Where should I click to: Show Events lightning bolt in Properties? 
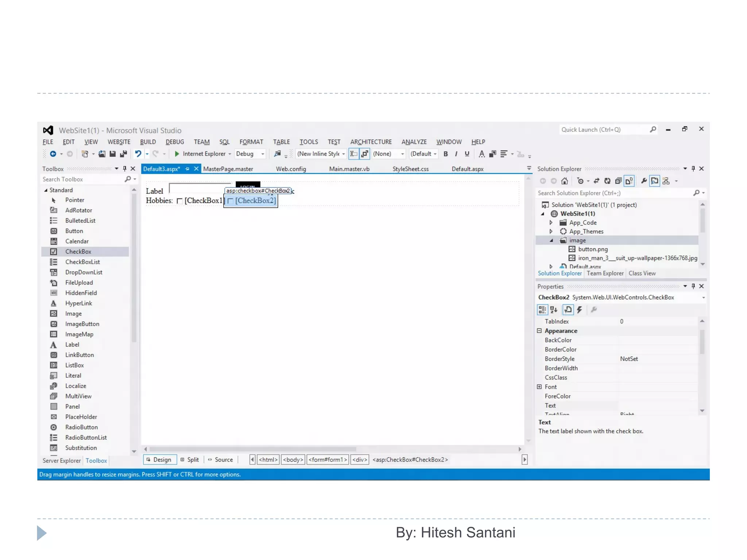coord(579,310)
